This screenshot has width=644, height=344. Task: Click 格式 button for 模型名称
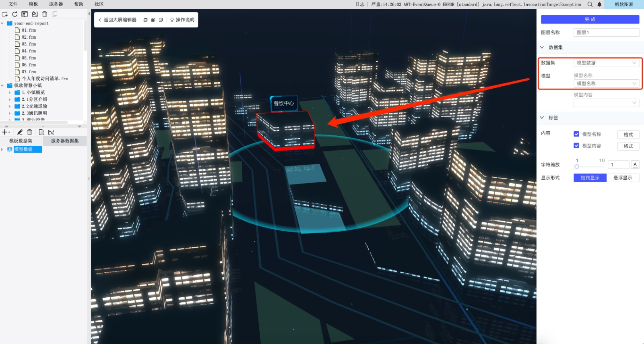[628, 135]
